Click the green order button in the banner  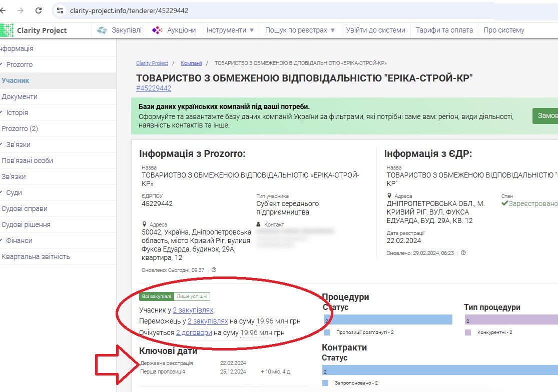545,116
